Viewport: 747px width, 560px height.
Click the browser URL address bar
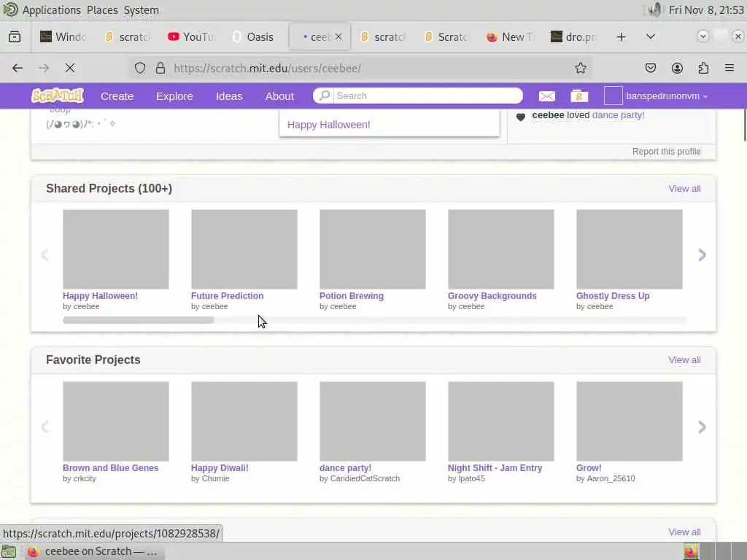coord(362,68)
